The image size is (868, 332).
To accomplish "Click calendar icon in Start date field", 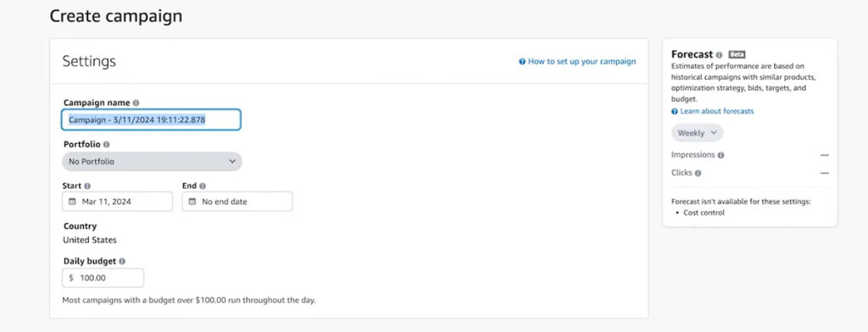I will coord(72,202).
